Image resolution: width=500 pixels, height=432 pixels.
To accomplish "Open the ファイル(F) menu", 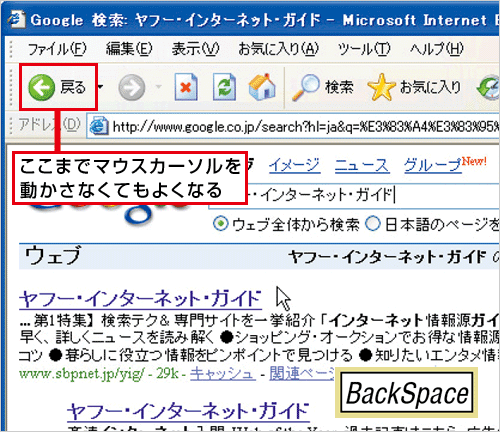I will (x=57, y=49).
